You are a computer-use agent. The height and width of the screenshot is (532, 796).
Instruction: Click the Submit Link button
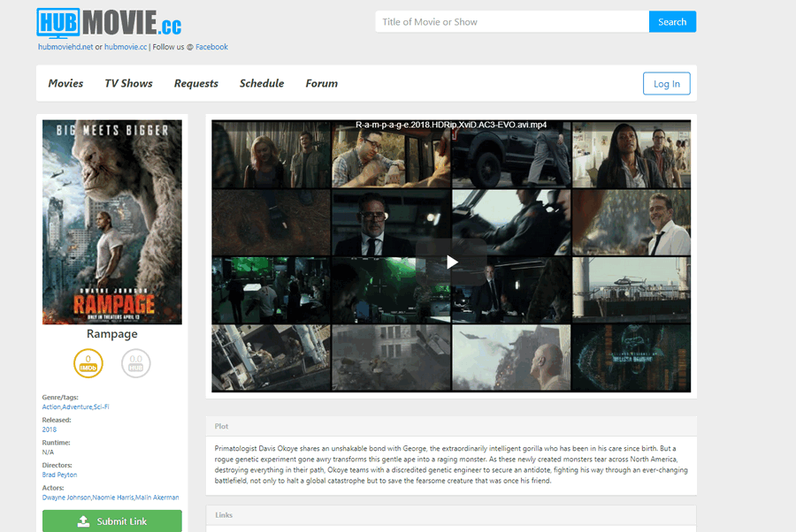[112, 521]
